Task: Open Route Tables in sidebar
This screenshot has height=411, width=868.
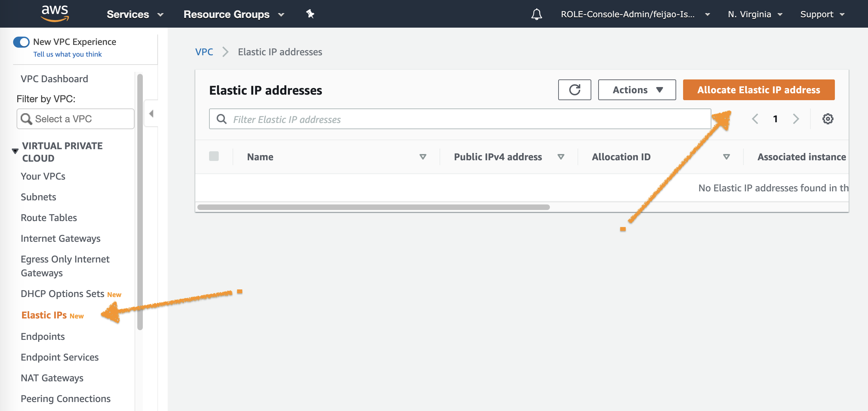Action: (x=49, y=218)
